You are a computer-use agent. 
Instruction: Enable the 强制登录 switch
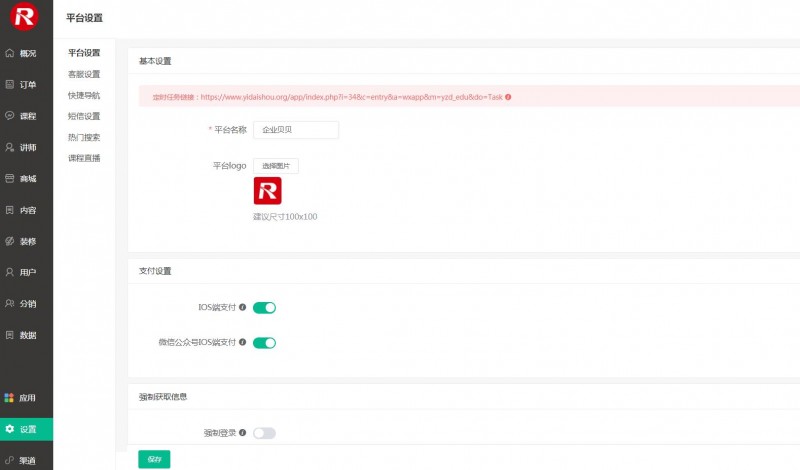point(264,433)
